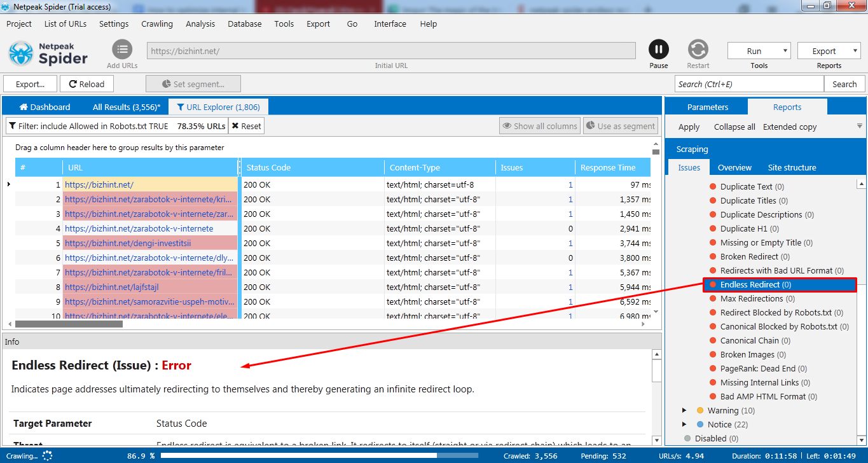Click the Search button
The image size is (868, 463).
844,84
